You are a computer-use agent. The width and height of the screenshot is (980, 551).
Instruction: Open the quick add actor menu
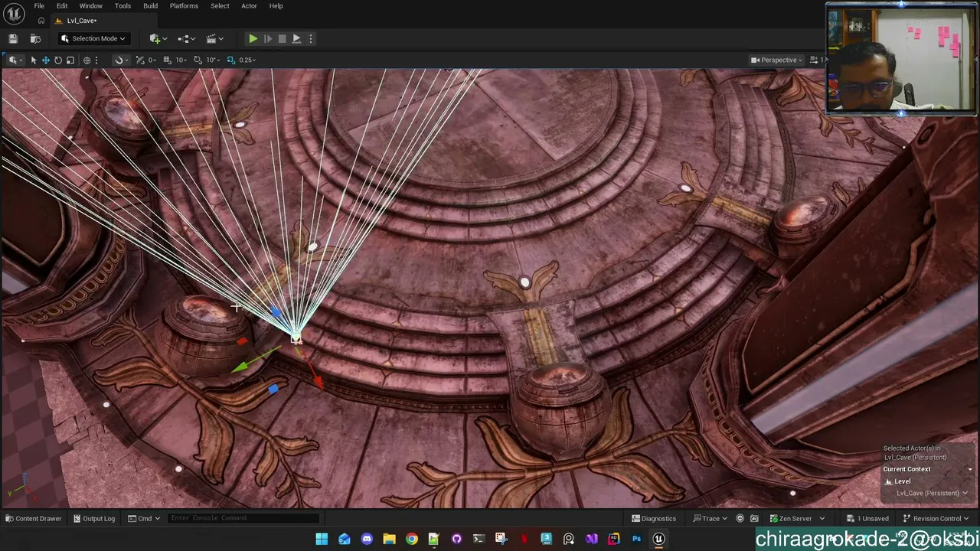coord(157,38)
